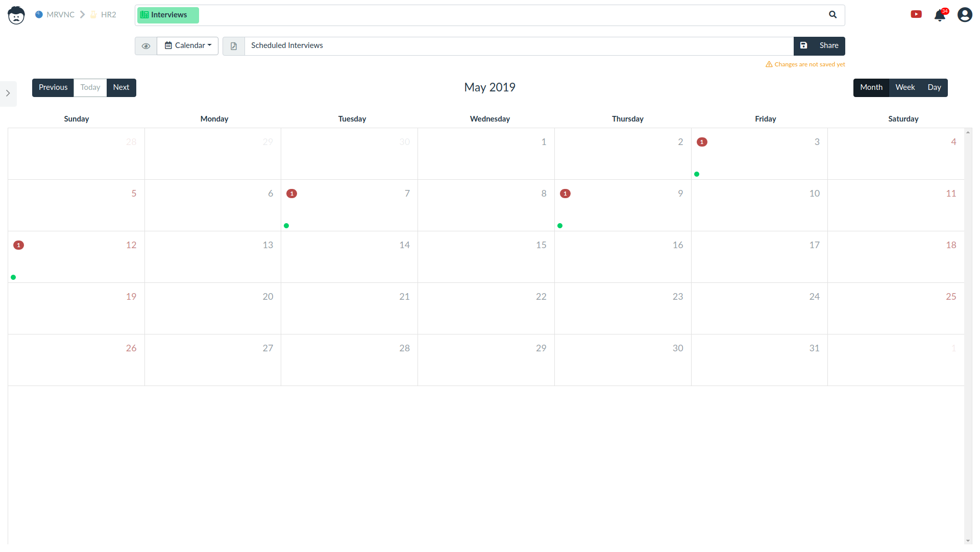Viewport: 980px width, 552px height.
Task: Toggle the eye visibility button
Action: 146,46
